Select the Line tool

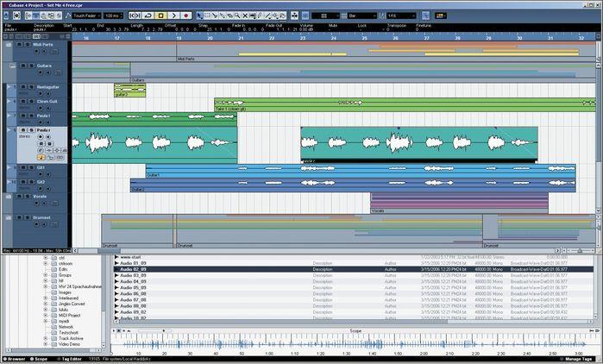pyautogui.click(x=267, y=16)
